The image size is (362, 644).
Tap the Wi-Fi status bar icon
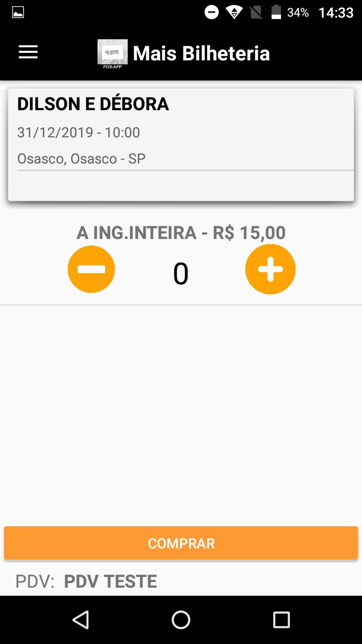pos(234,13)
